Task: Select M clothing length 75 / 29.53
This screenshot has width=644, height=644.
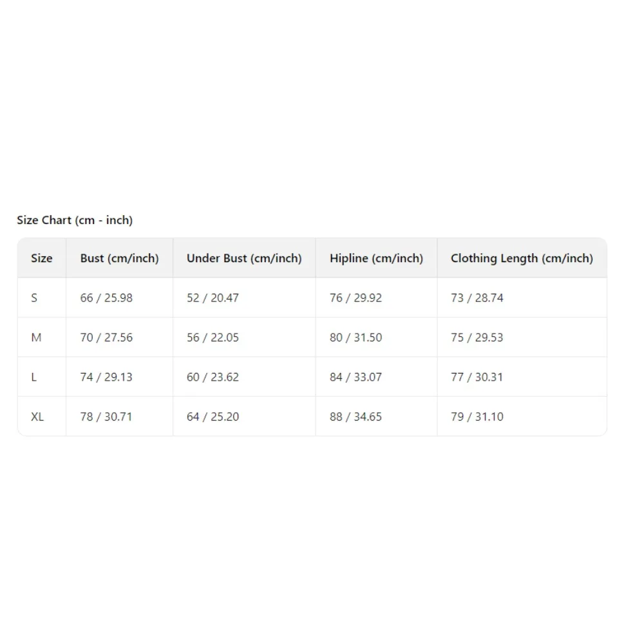Action: tap(477, 337)
